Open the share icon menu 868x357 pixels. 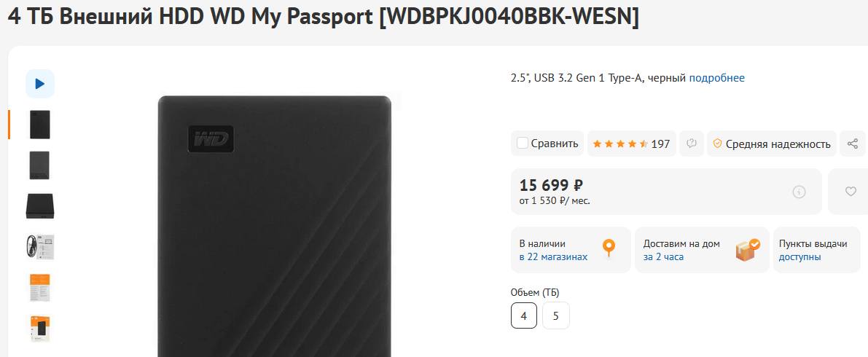point(853,144)
